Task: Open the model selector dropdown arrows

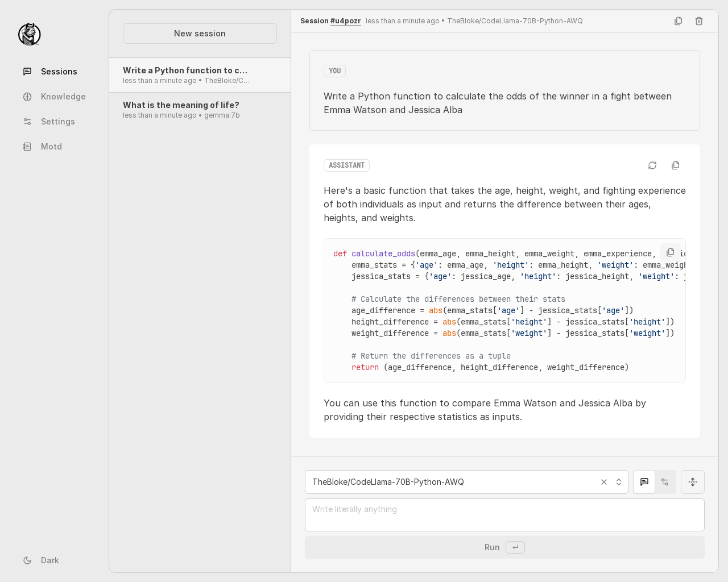Action: click(x=619, y=482)
